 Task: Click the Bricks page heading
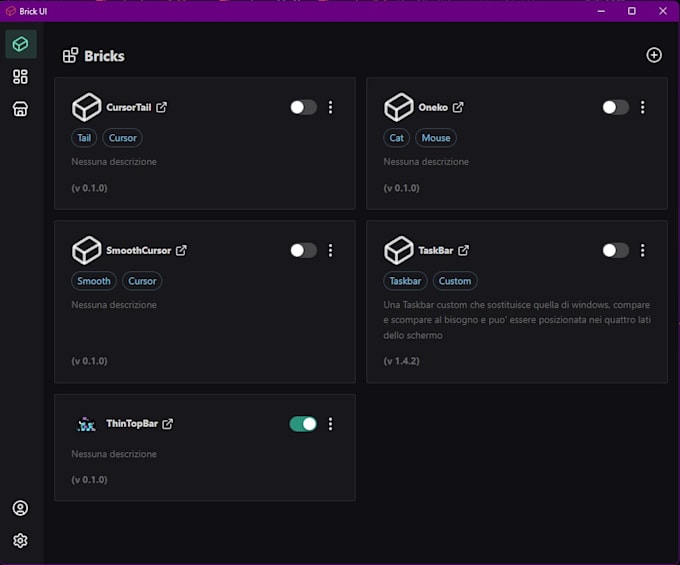(x=105, y=56)
